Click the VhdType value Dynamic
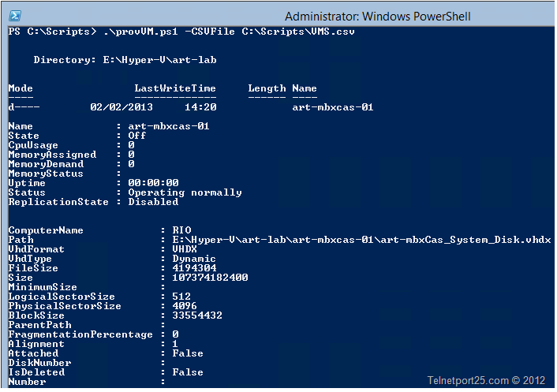 click(194, 259)
